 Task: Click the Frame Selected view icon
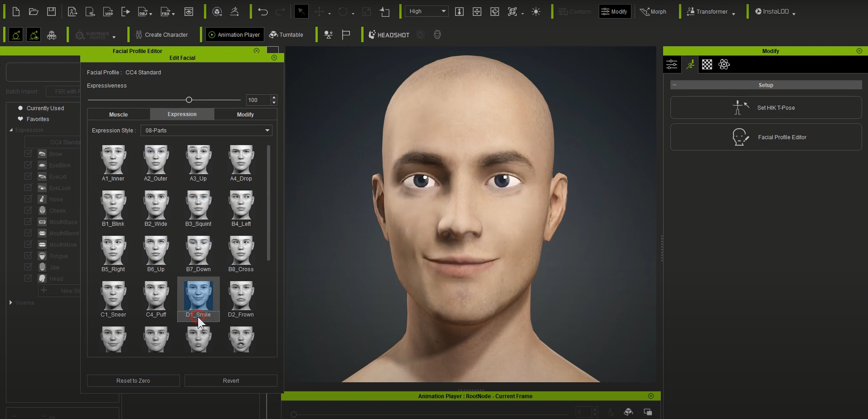pos(513,12)
